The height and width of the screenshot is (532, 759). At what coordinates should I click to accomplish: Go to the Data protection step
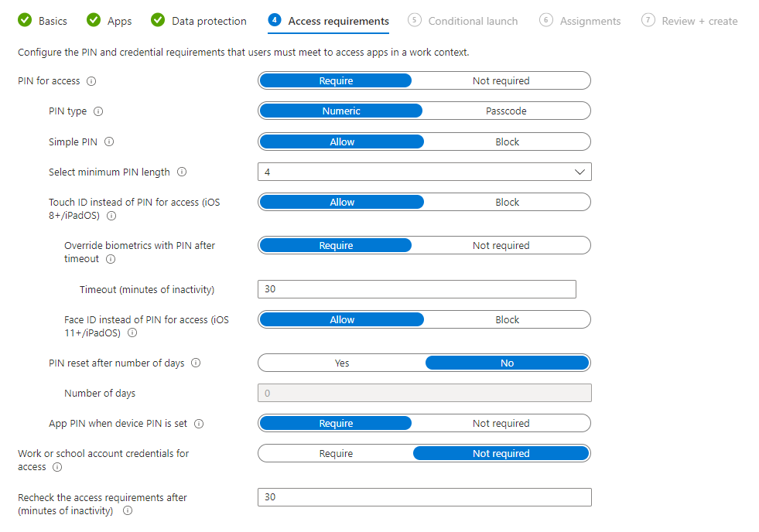(x=199, y=21)
